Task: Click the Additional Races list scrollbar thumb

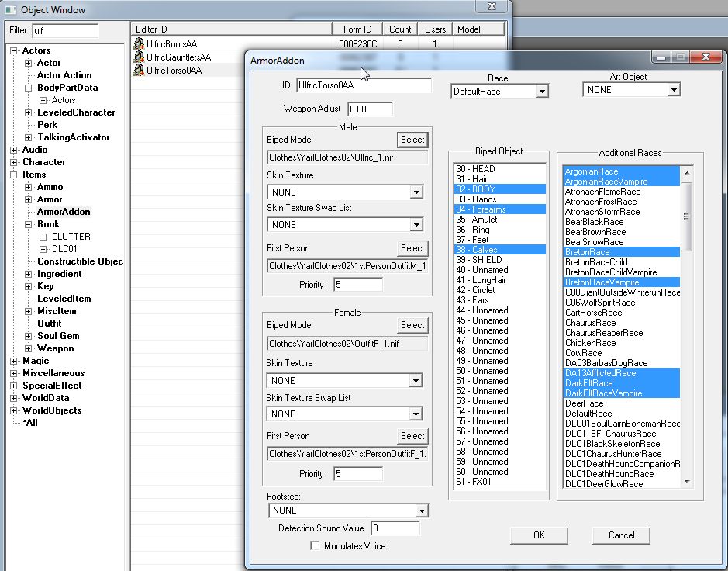Action: [686, 216]
